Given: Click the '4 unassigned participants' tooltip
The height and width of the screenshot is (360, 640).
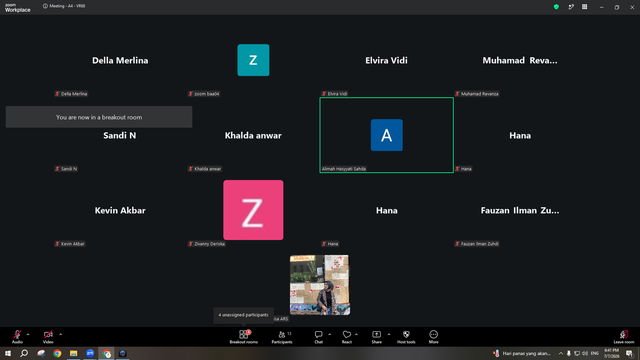Looking at the screenshot, I should pyautogui.click(x=243, y=315).
